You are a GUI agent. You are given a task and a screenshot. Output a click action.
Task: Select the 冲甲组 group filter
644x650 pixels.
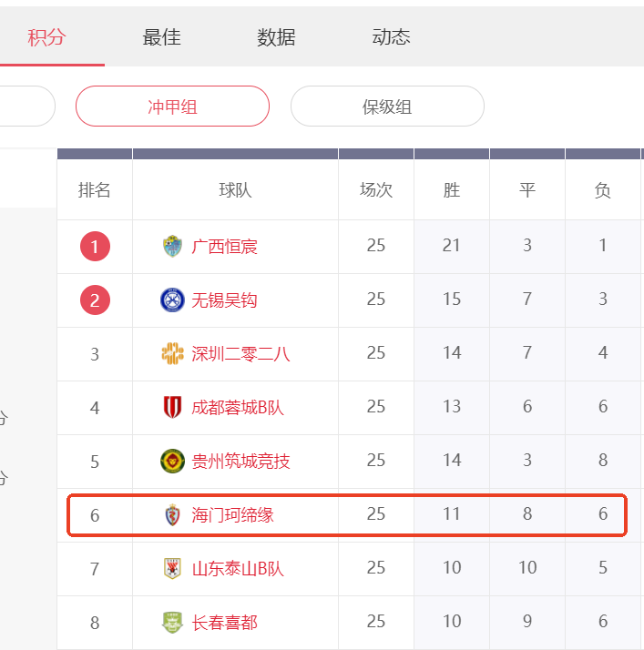[x=172, y=107]
